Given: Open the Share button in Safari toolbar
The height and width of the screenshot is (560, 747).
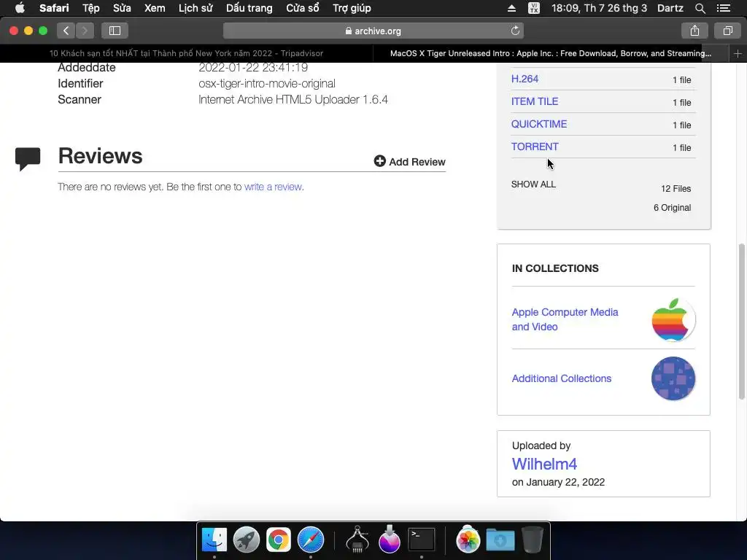Looking at the screenshot, I should tap(694, 31).
